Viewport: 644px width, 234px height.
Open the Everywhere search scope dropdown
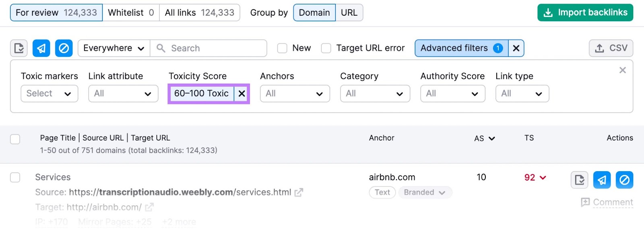tap(114, 48)
